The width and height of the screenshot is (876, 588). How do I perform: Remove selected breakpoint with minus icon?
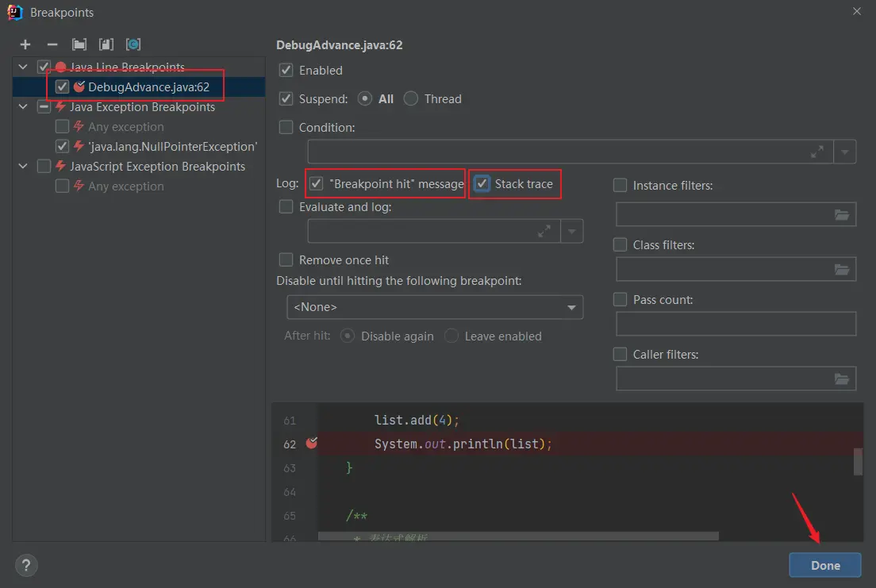(x=52, y=44)
